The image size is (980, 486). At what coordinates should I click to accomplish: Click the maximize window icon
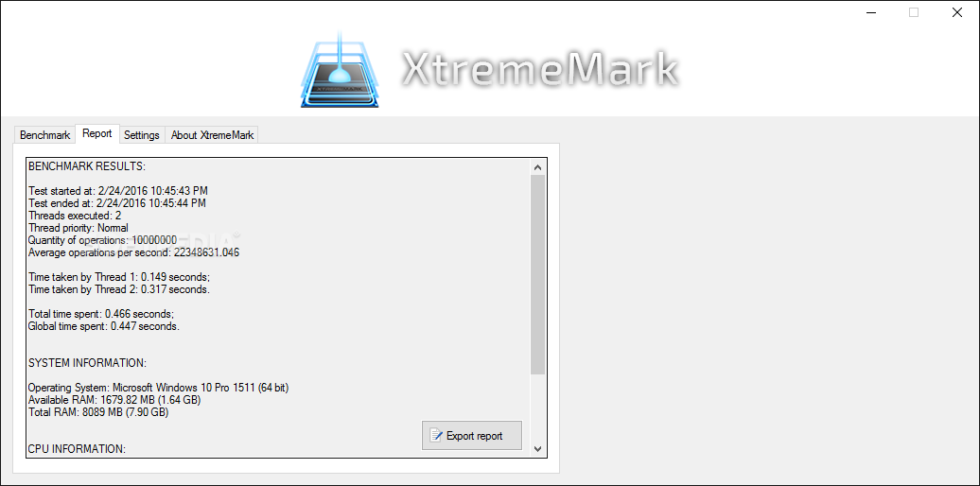pos(914,12)
